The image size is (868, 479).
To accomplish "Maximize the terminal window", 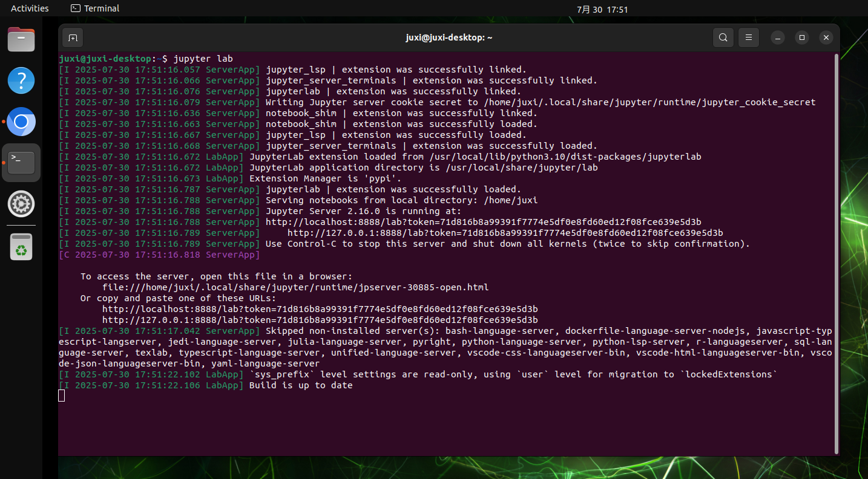I will tap(802, 37).
